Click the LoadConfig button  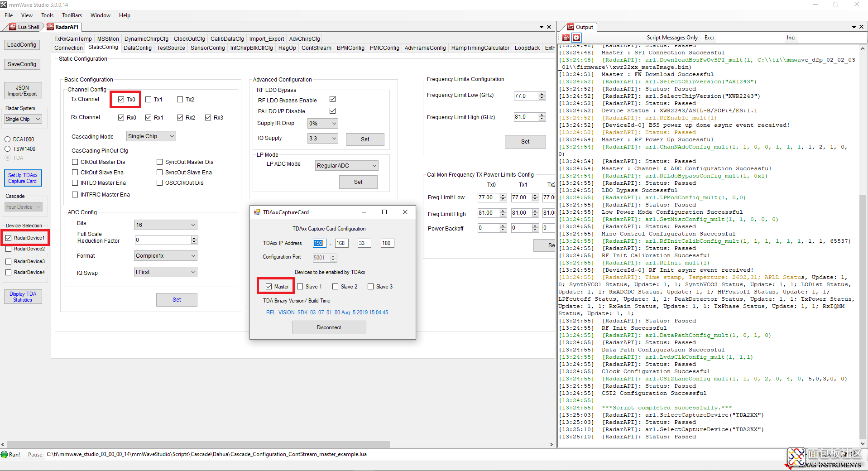pyautogui.click(x=22, y=45)
